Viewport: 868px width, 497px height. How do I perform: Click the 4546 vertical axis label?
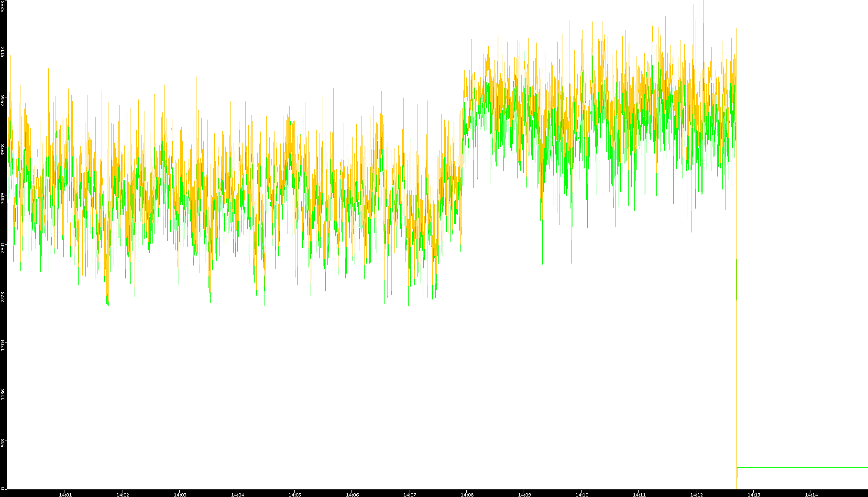pos(3,100)
